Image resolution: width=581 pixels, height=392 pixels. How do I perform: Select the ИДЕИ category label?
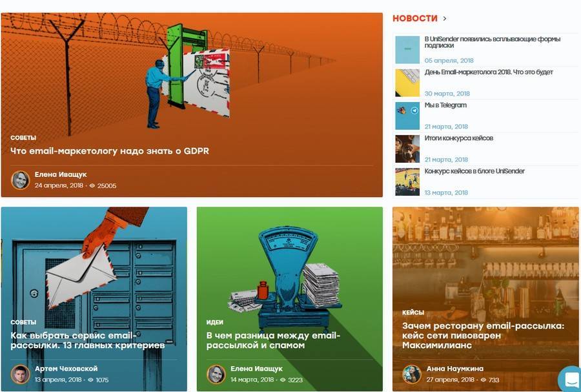pyautogui.click(x=214, y=322)
